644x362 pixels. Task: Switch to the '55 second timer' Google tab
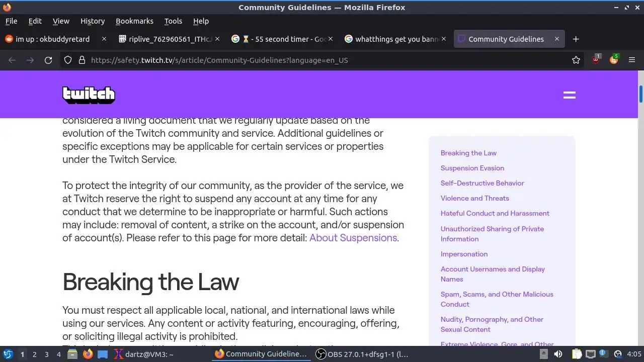(x=282, y=39)
